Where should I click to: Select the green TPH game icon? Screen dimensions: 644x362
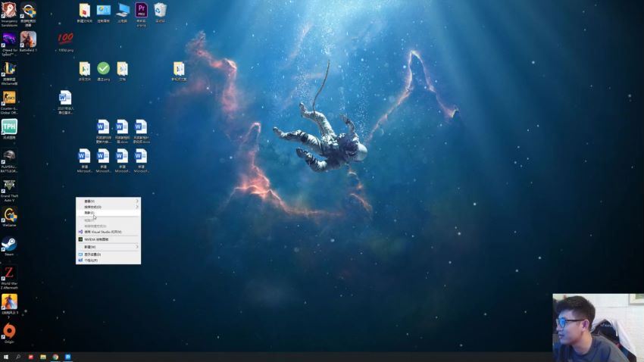pyautogui.click(x=9, y=130)
